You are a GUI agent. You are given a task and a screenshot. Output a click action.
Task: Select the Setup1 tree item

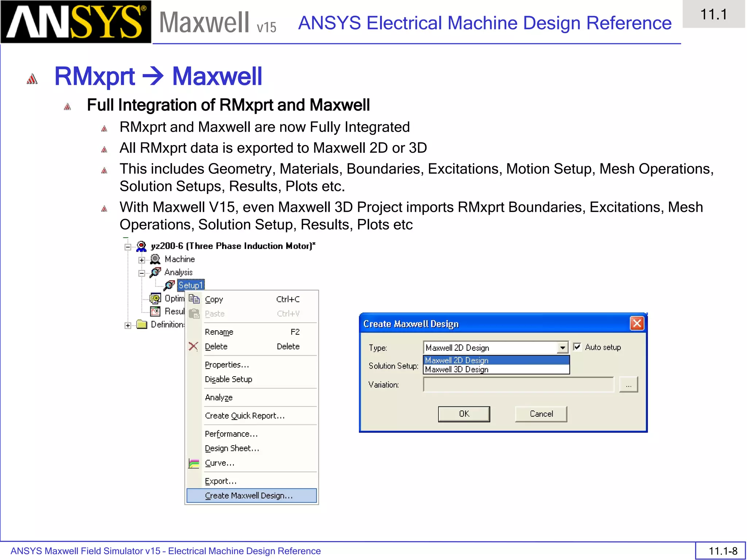191,285
